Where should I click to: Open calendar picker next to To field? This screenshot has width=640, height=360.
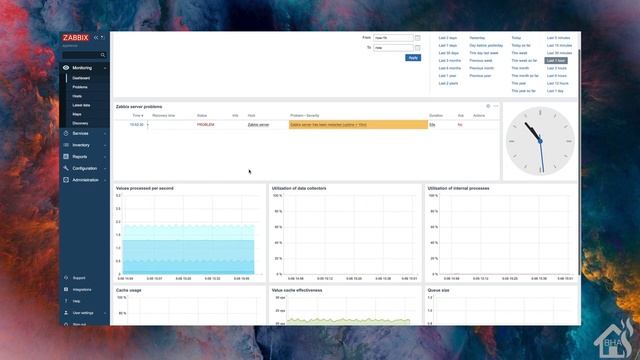tap(418, 48)
